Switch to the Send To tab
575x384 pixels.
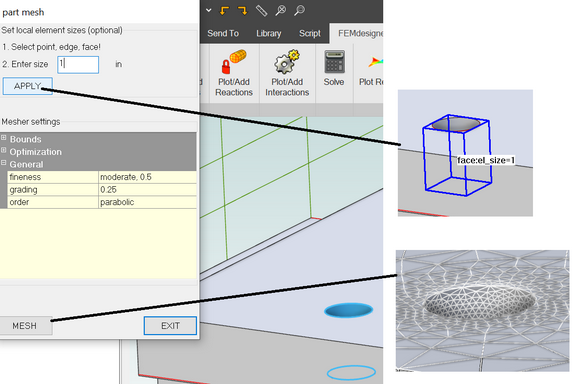[x=223, y=33]
